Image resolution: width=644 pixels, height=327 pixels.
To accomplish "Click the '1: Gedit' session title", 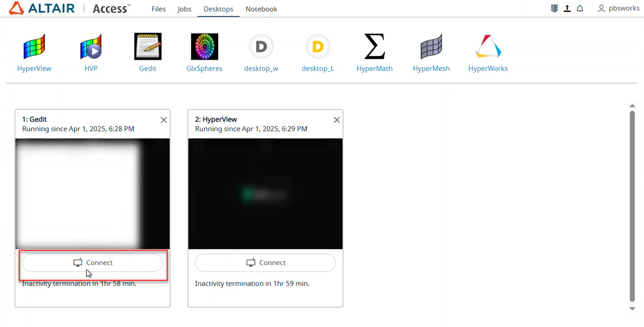I will (35, 119).
